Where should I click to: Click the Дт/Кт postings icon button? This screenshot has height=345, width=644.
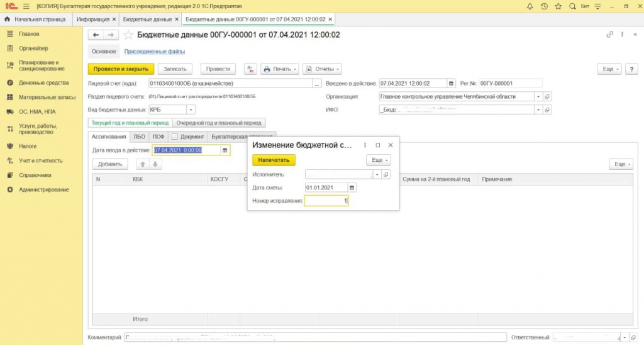(250, 69)
